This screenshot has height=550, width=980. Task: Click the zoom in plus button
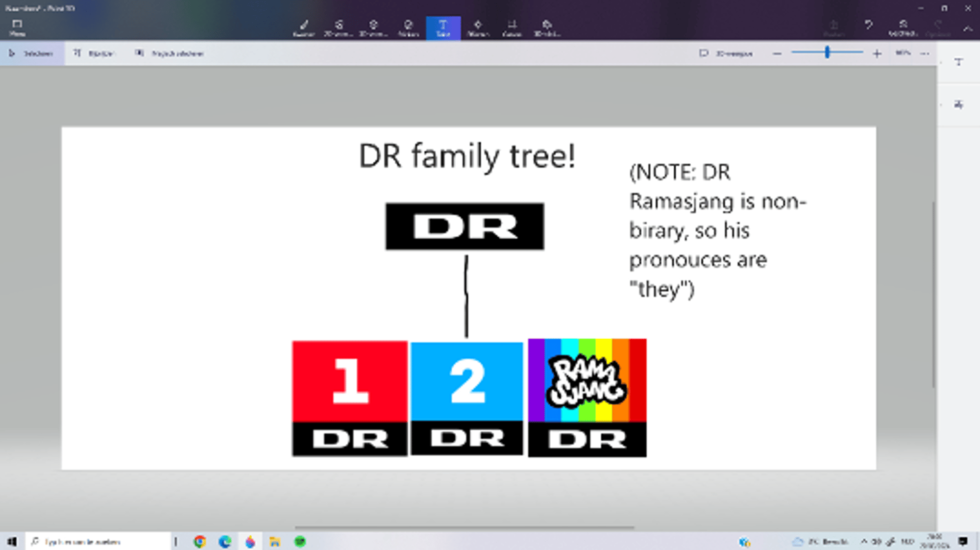click(877, 53)
